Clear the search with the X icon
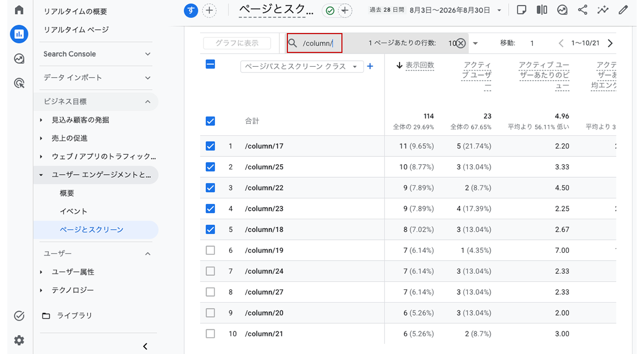 coord(460,44)
